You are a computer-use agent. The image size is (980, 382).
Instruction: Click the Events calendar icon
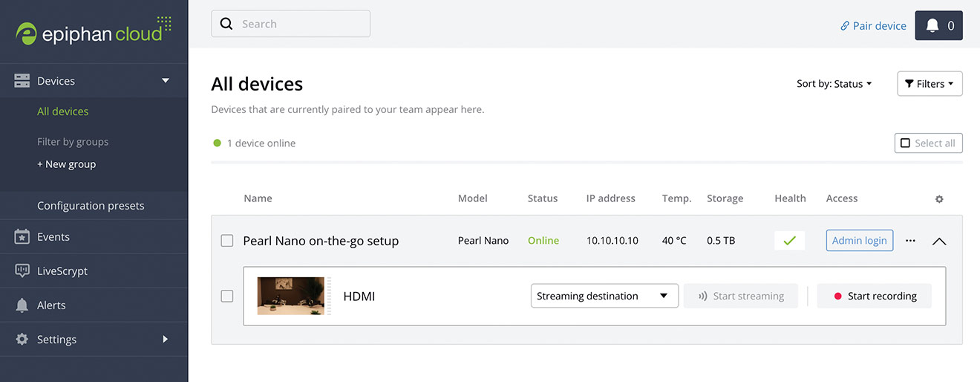[22, 237]
